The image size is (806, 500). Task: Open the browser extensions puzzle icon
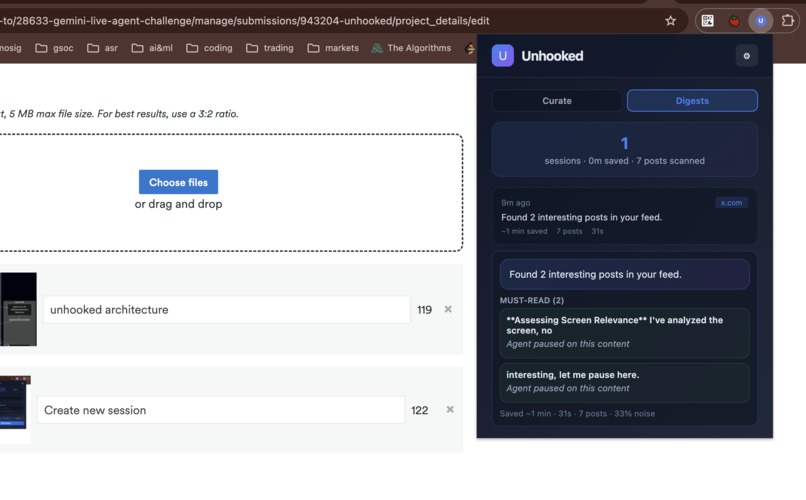pos(787,21)
